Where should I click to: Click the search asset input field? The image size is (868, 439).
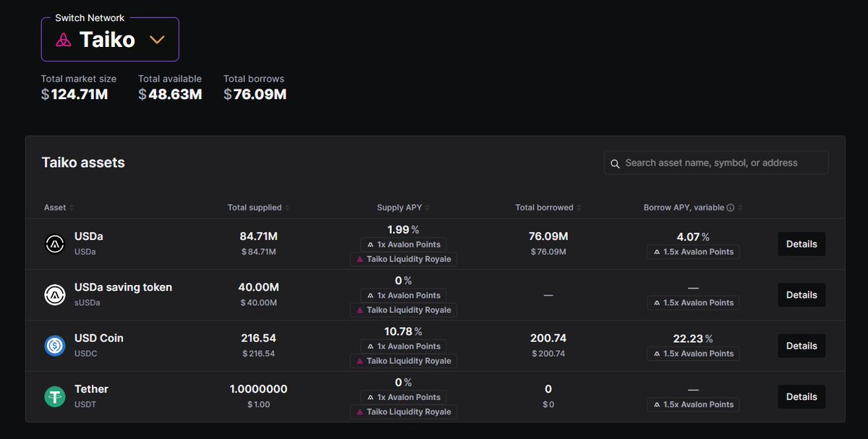(716, 163)
